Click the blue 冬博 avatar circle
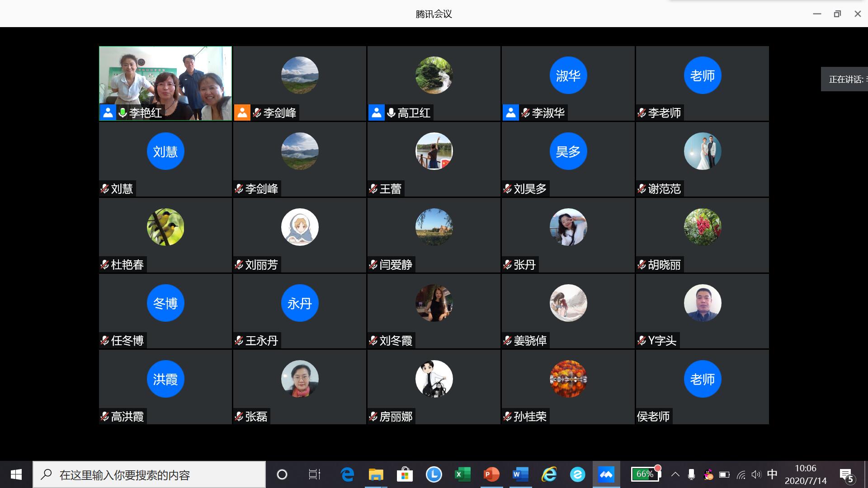Screen dimensions: 868x488 coord(165,303)
